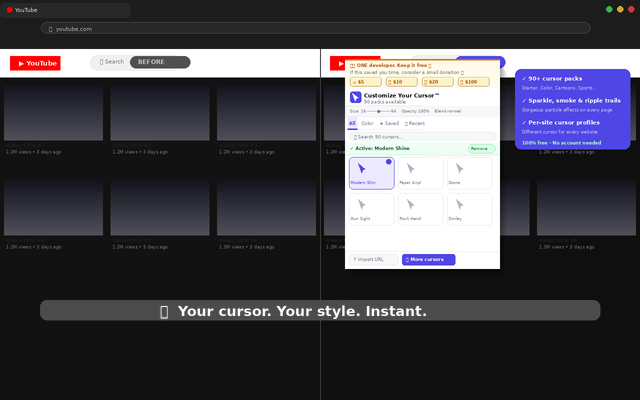Click the green window control dot

[x=609, y=9]
